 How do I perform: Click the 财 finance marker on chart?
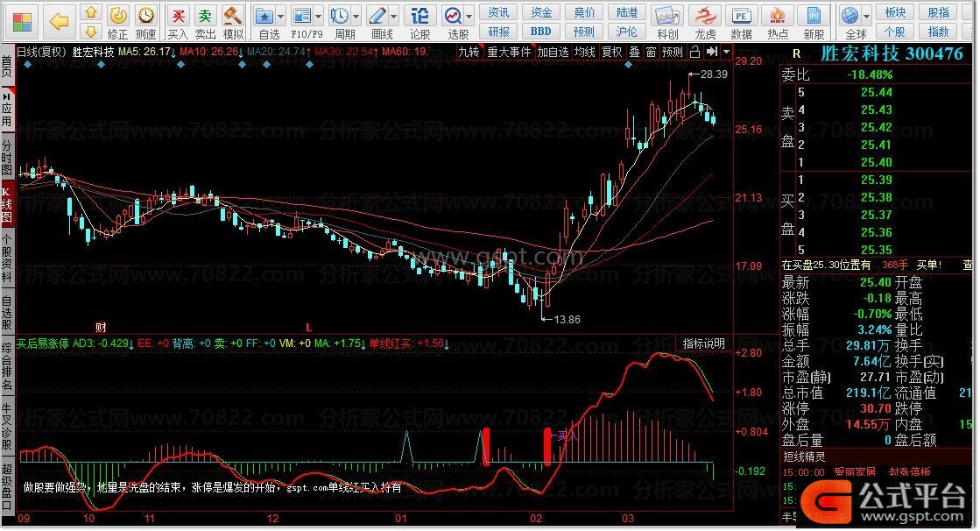pos(101,327)
